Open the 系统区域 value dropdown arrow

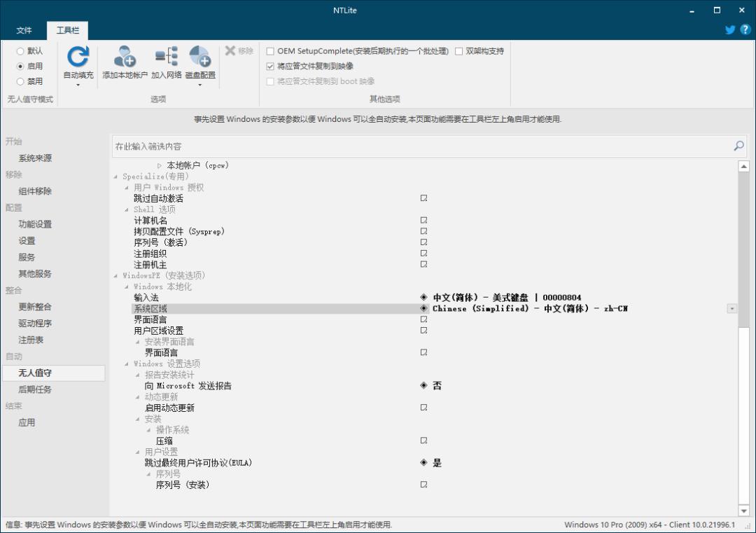[x=732, y=308]
